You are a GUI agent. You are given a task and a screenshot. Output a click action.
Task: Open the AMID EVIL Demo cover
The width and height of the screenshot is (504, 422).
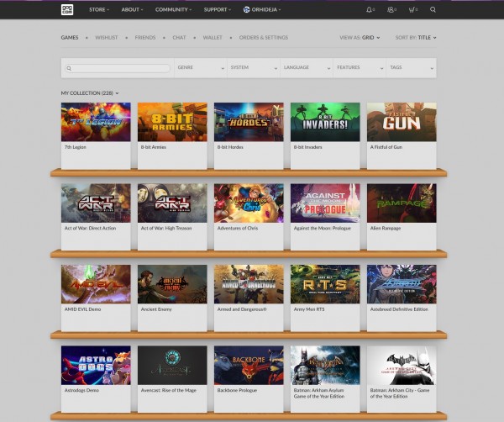tap(96, 284)
